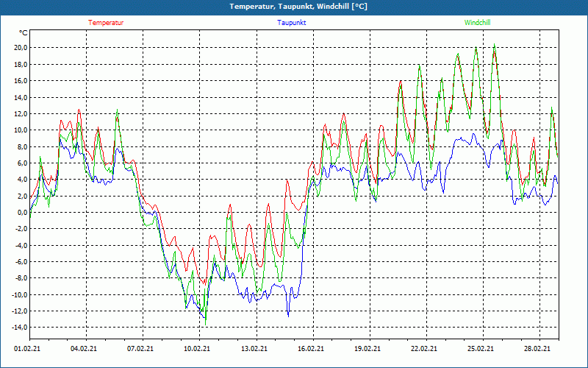
Task: Select the 28.02.21 date on the x-axis
Action: pos(537,350)
